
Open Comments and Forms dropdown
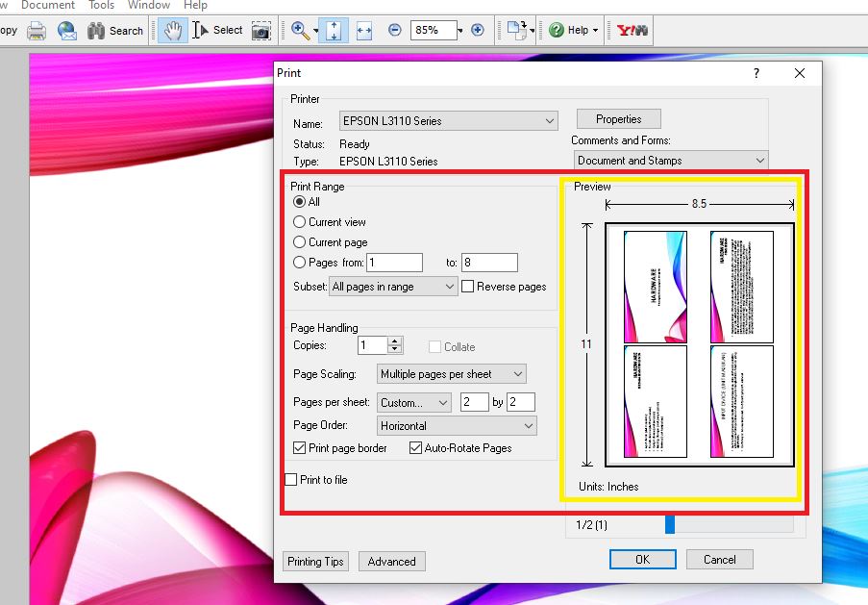click(x=670, y=160)
